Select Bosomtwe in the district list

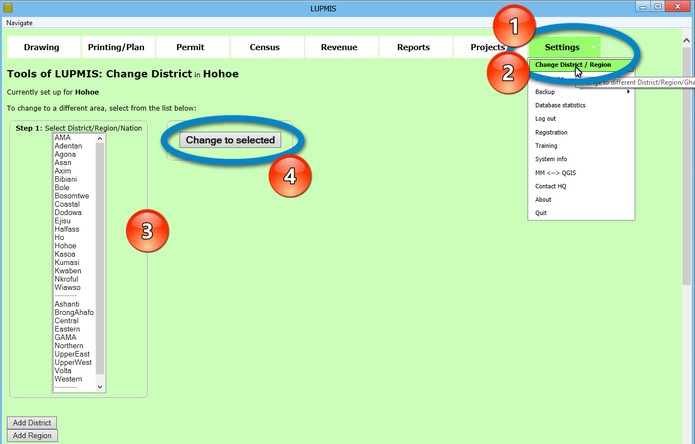[x=72, y=196]
